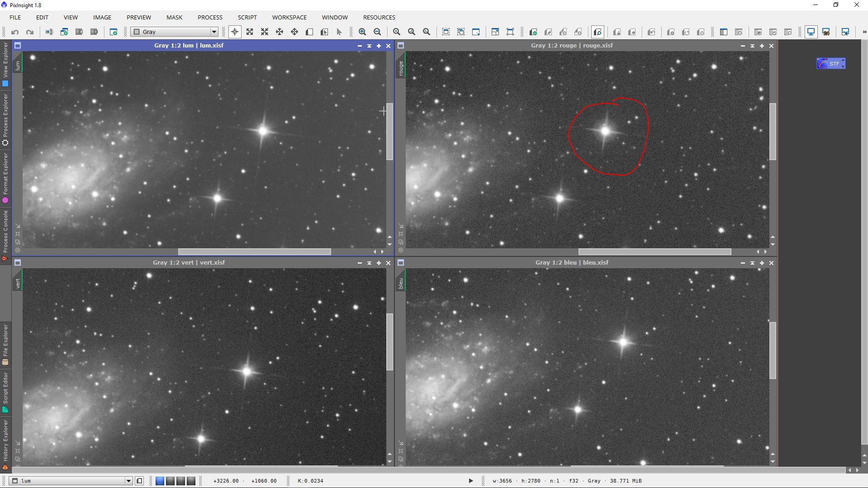Click the square button beside lum selector
The width and height of the screenshot is (868, 488).
[x=139, y=481]
